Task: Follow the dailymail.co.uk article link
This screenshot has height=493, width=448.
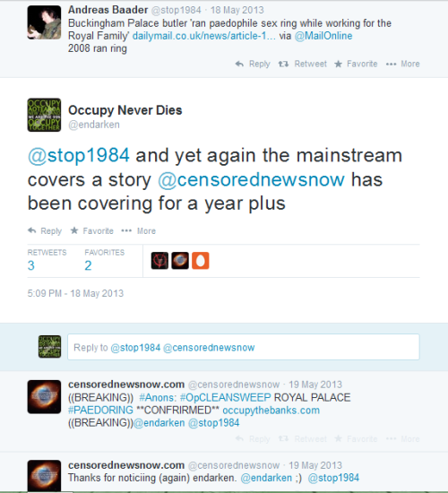Action: tap(203, 36)
